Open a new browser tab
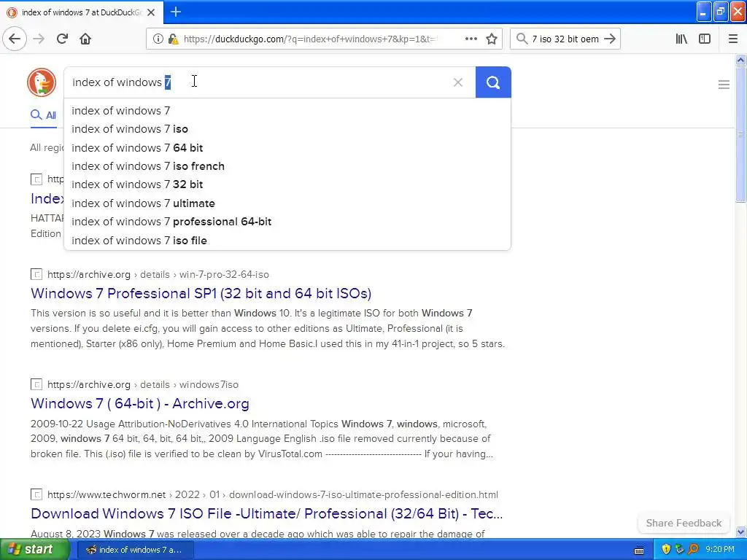The height and width of the screenshot is (560, 747). [176, 12]
